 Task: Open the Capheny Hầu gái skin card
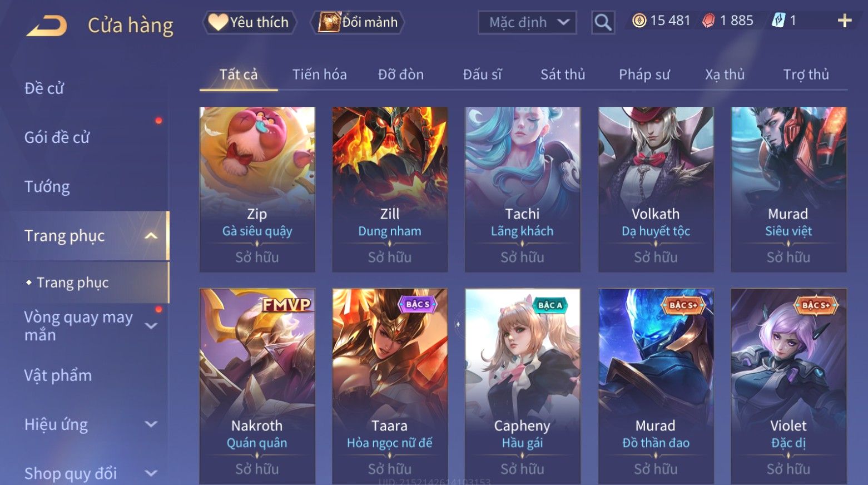[x=523, y=386]
